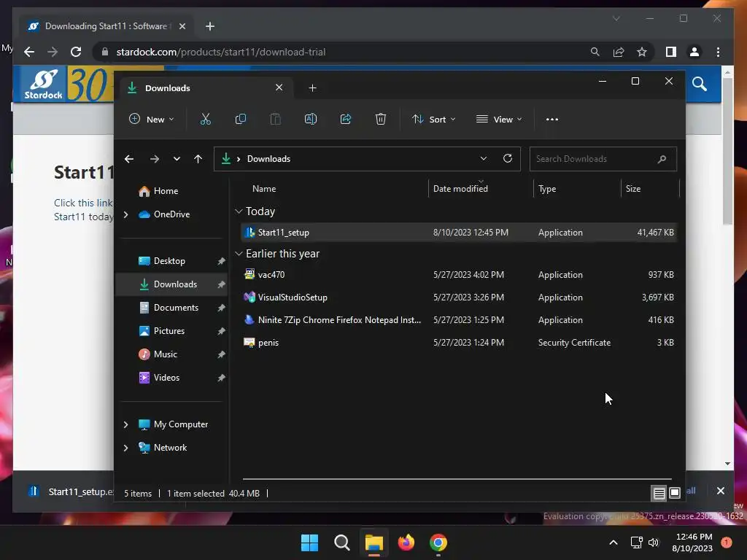
Task: Click Chrome address bar URL
Action: [x=221, y=52]
